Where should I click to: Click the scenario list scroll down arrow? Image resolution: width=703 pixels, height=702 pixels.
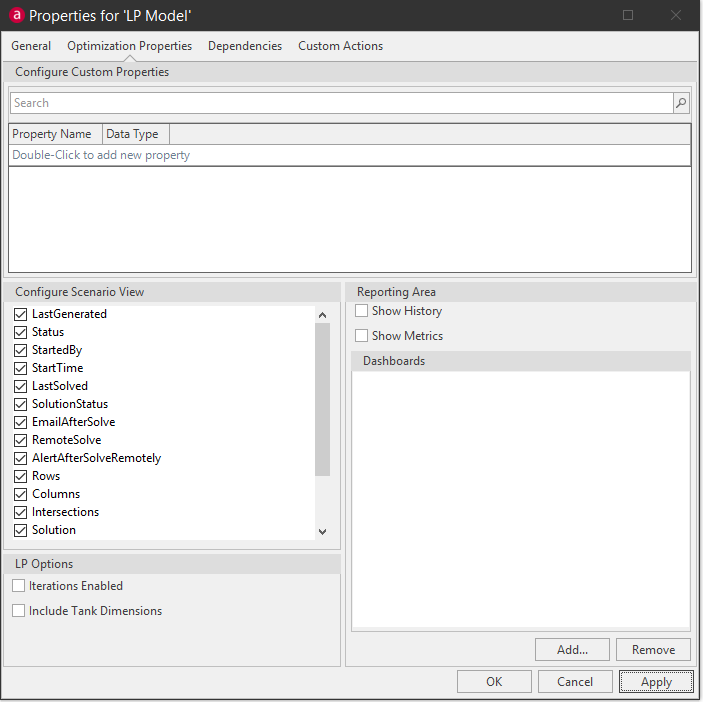[x=322, y=532]
